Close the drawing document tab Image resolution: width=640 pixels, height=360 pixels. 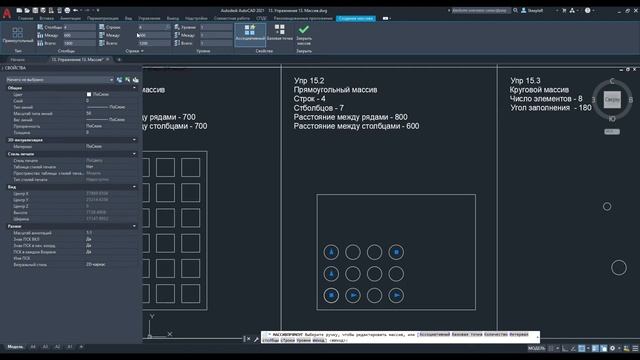pos(108,60)
